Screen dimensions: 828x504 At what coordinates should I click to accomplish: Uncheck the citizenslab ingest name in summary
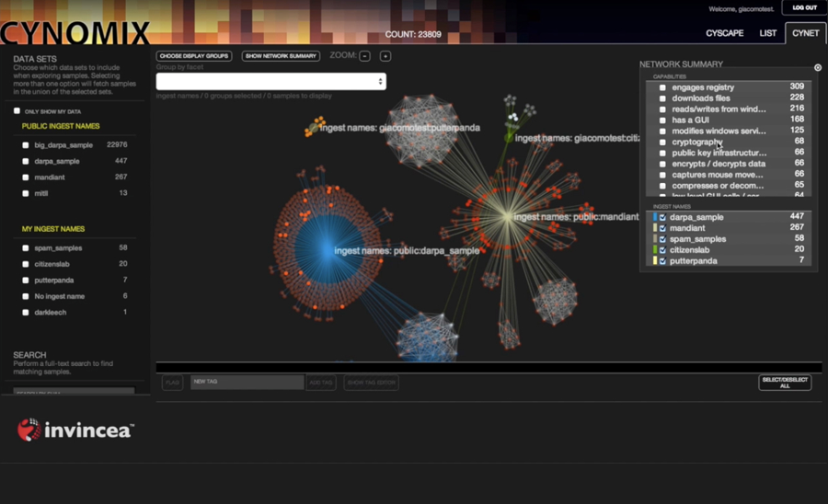662,250
